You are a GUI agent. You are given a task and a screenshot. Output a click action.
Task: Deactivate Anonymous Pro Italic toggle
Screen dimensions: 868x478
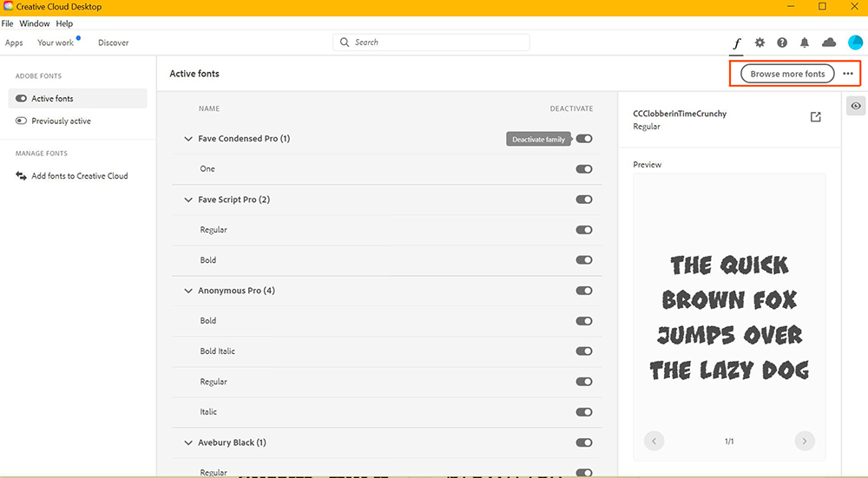(x=584, y=412)
